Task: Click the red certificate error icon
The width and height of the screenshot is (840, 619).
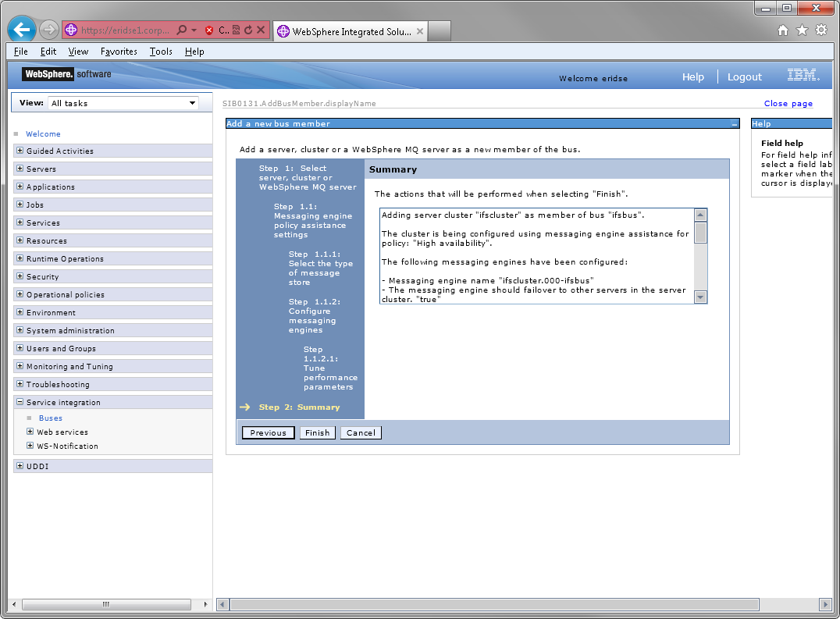Action: tap(209, 30)
